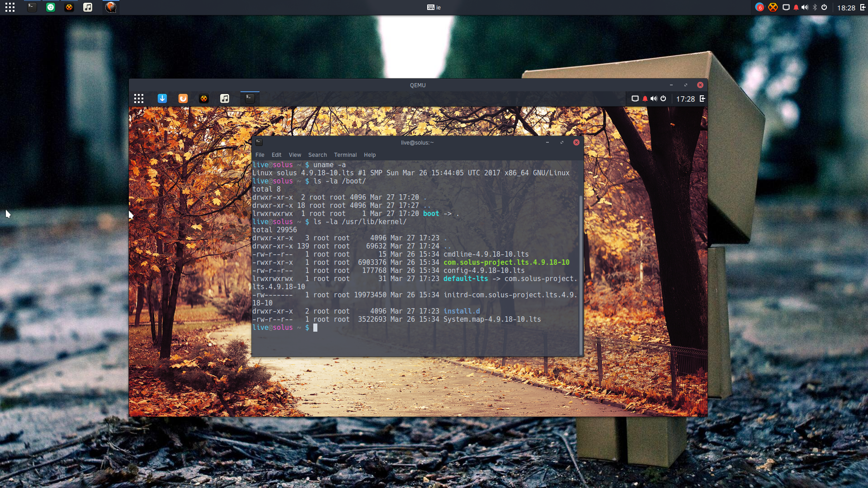Launch the blue download installer icon in guest panel
The image size is (868, 488).
162,99
